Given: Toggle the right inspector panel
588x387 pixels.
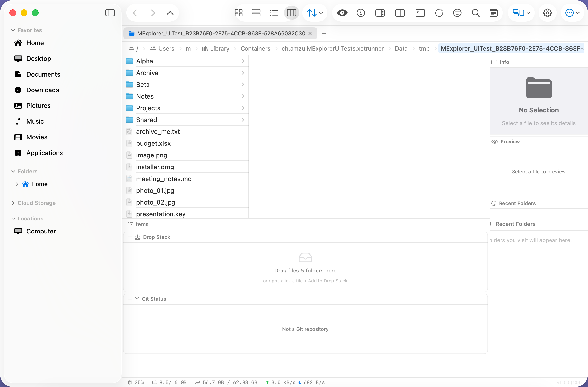Looking at the screenshot, I should click(380, 13).
